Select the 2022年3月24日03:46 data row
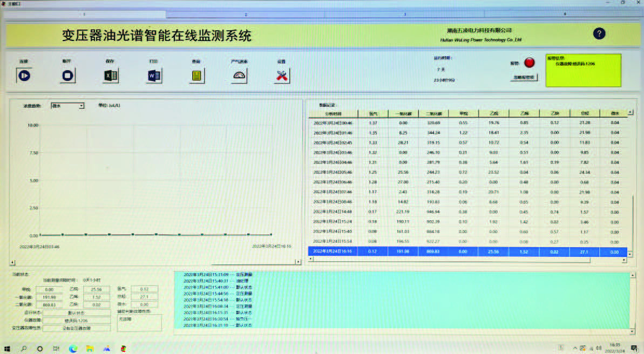 tap(468, 152)
